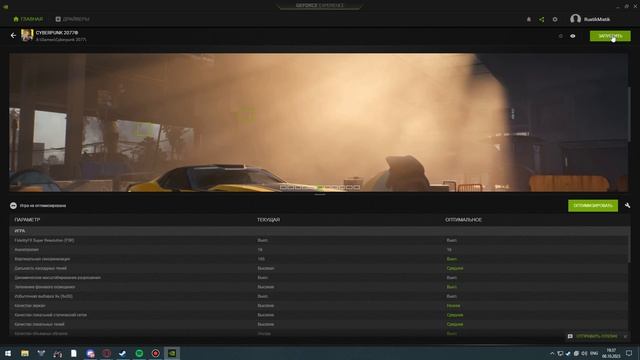The width and height of the screenshot is (640, 360).
Task: Open the Spotify green taskbar icon
Action: tap(139, 353)
